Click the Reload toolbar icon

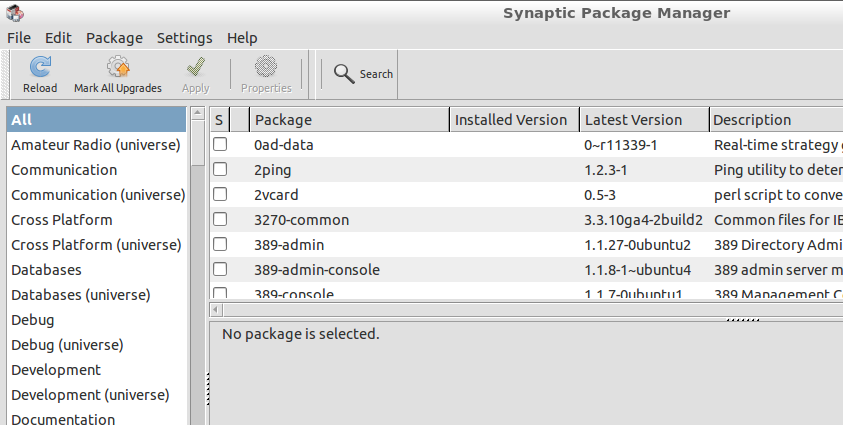pyautogui.click(x=40, y=67)
